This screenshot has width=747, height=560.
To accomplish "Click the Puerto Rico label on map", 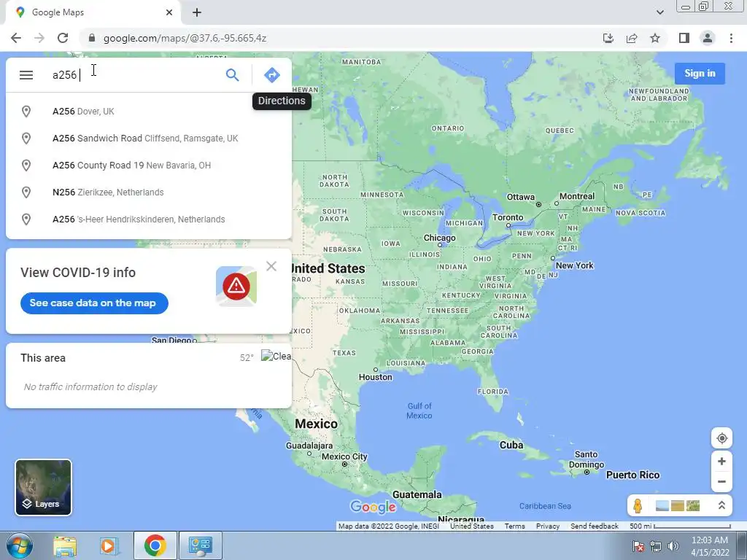I will pyautogui.click(x=632, y=475).
